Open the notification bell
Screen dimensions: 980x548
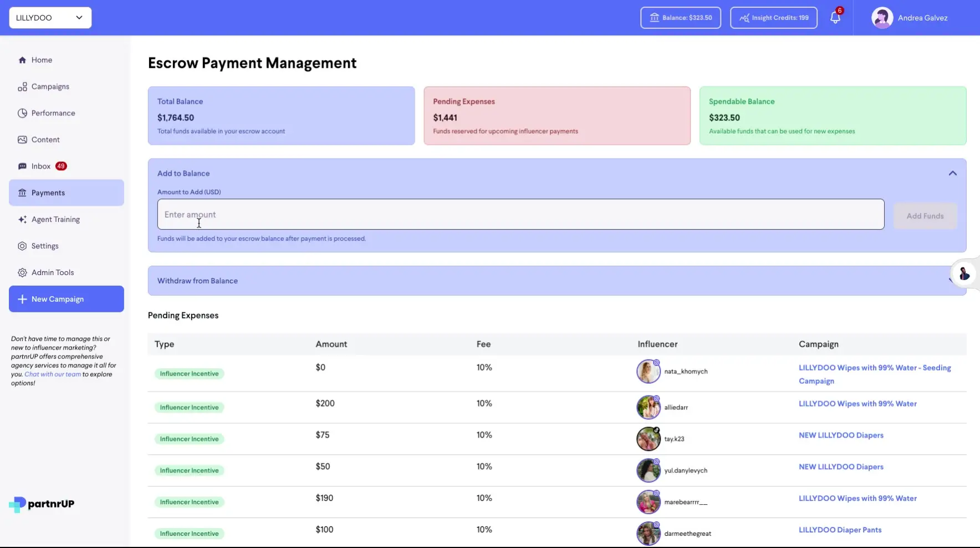click(x=835, y=18)
